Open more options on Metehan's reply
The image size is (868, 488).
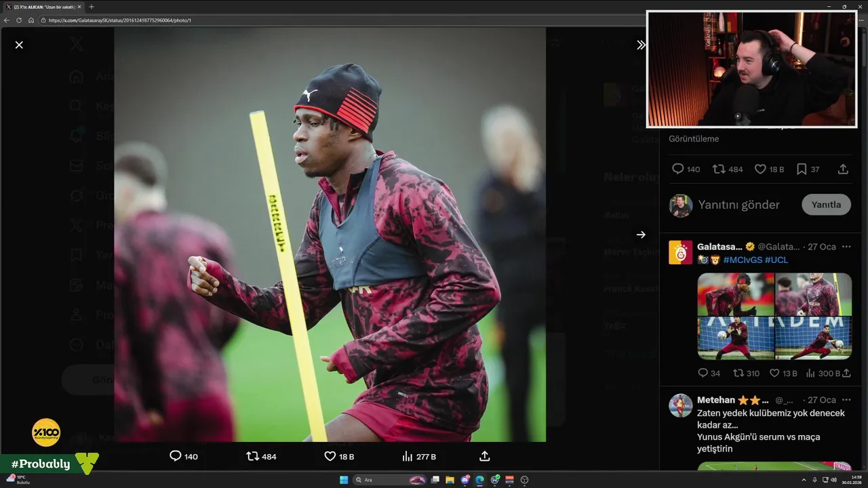coord(846,400)
